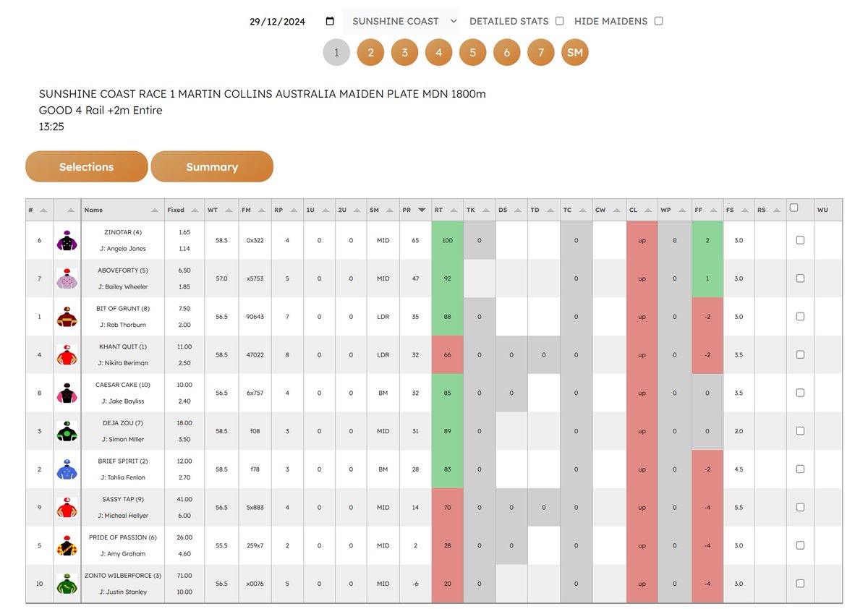The image size is (868, 609).
Task: Switch to race 3
Action: tap(404, 52)
